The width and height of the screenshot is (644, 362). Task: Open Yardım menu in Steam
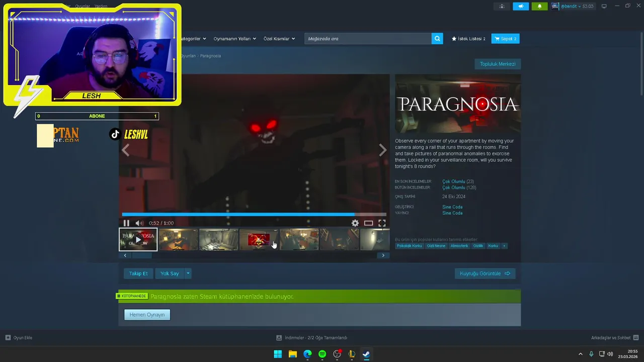(101, 6)
